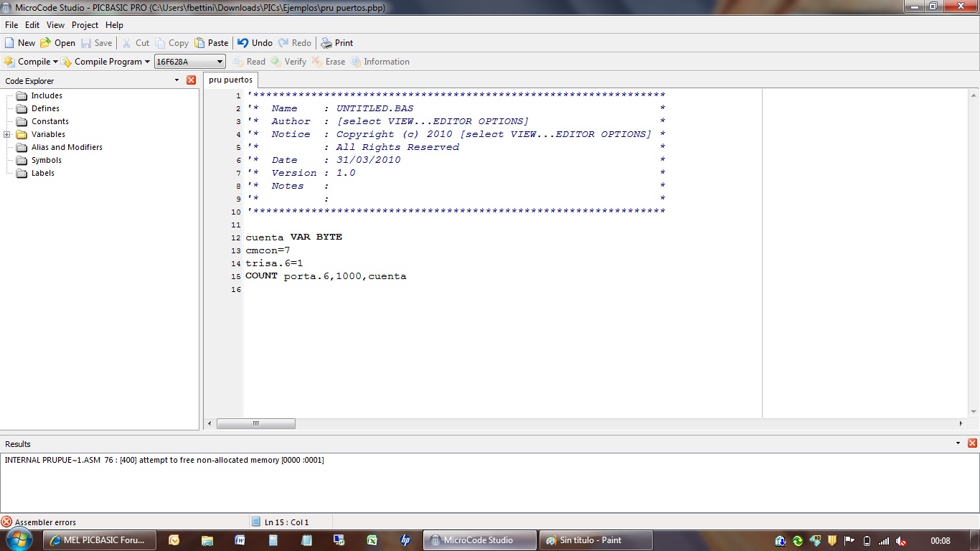Image resolution: width=980 pixels, height=551 pixels.
Task: Click the volume muted tray icon
Action: click(901, 541)
